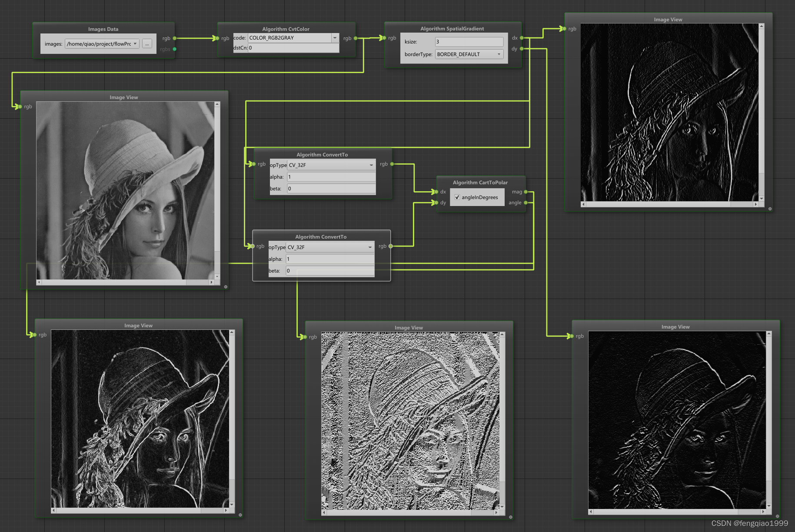Select the 'Algorithm SpatialGradient' node title

click(452, 29)
